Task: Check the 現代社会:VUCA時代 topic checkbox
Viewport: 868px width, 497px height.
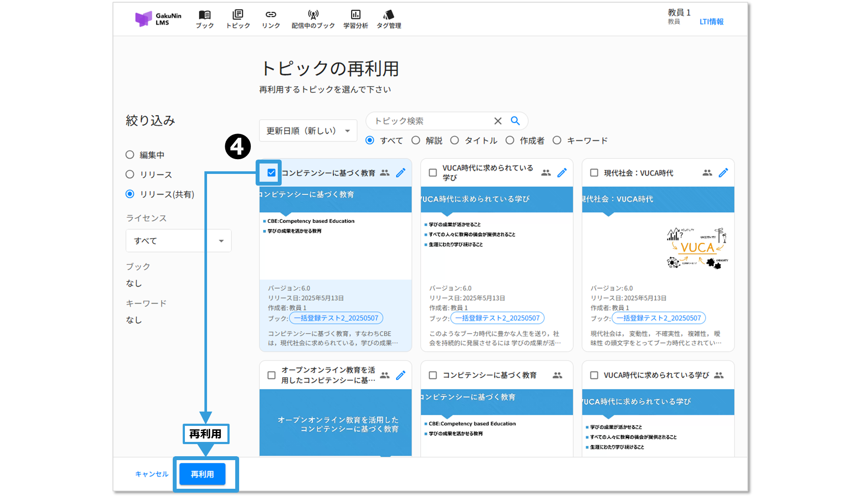Action: tap(594, 173)
